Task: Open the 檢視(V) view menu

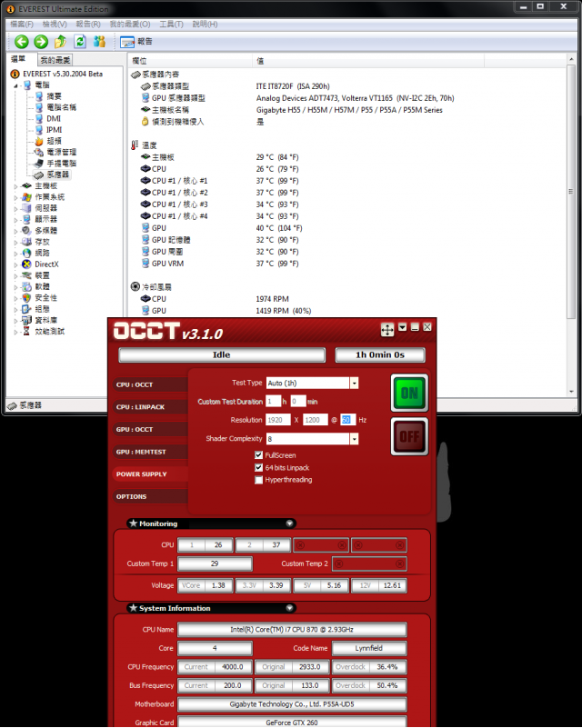Action: (x=55, y=25)
